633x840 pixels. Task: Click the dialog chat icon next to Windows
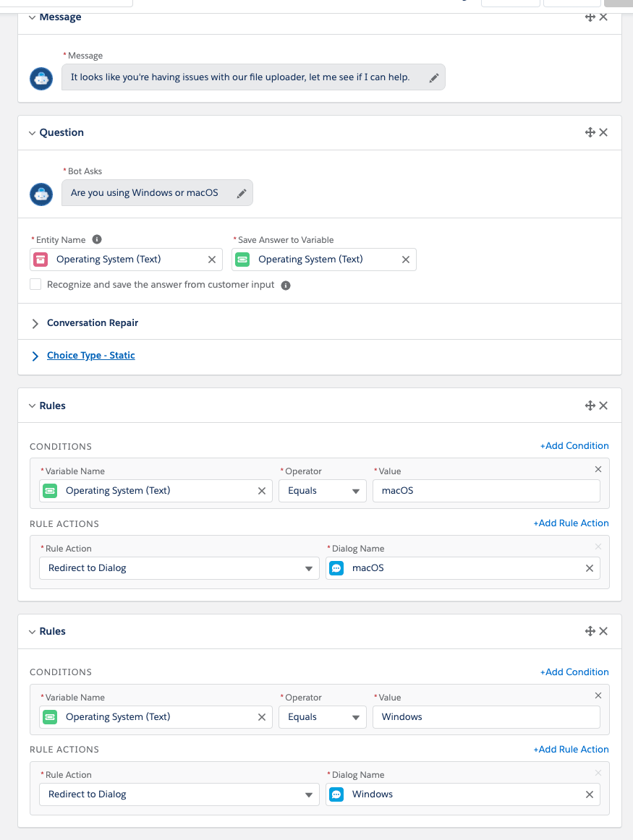(x=336, y=794)
